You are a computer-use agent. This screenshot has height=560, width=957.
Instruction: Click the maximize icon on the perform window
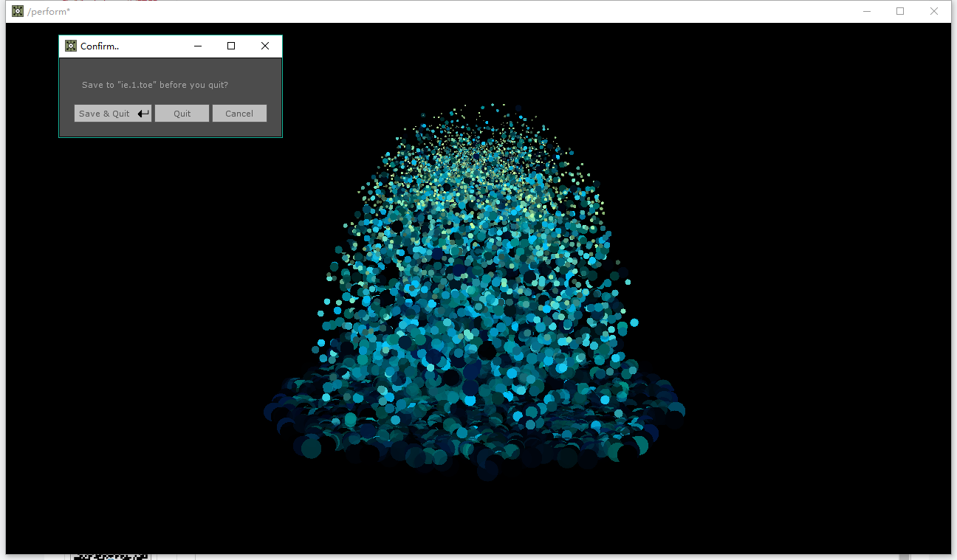point(900,11)
